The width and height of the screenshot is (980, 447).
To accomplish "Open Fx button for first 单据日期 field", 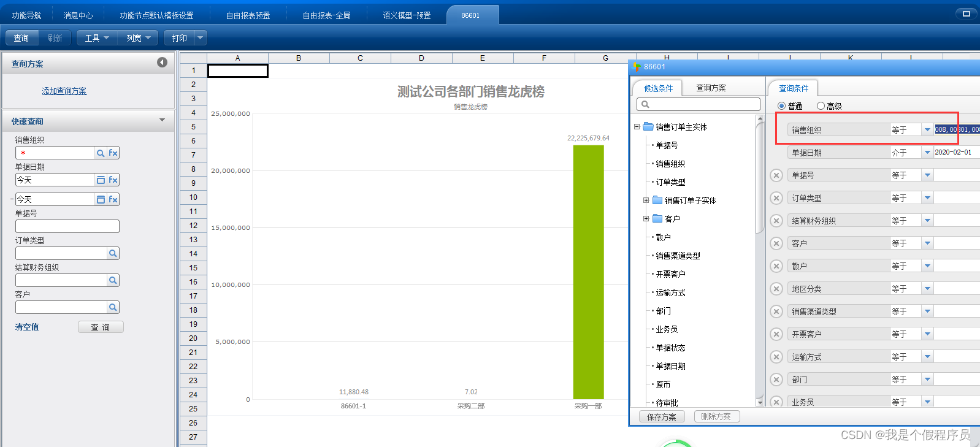I will point(113,180).
